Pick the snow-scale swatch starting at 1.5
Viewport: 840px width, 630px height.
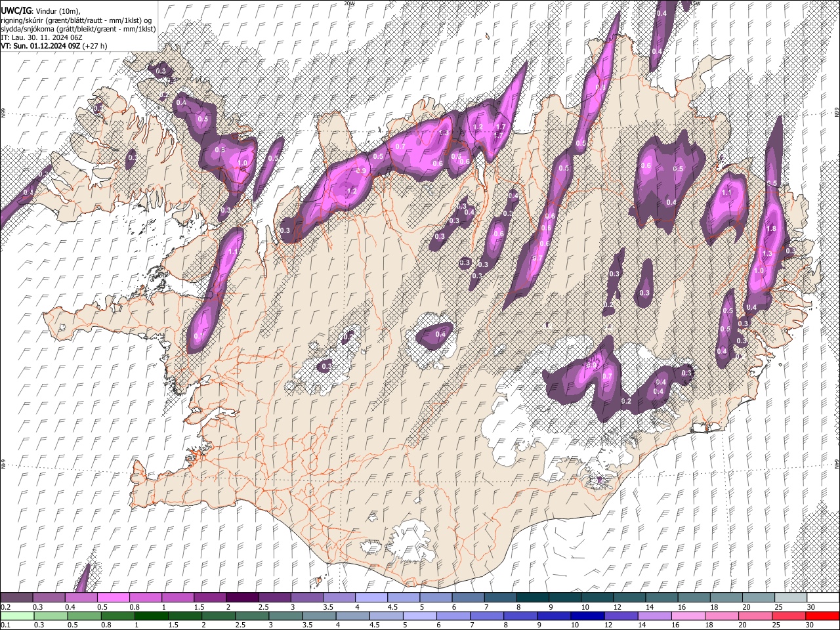210,598
